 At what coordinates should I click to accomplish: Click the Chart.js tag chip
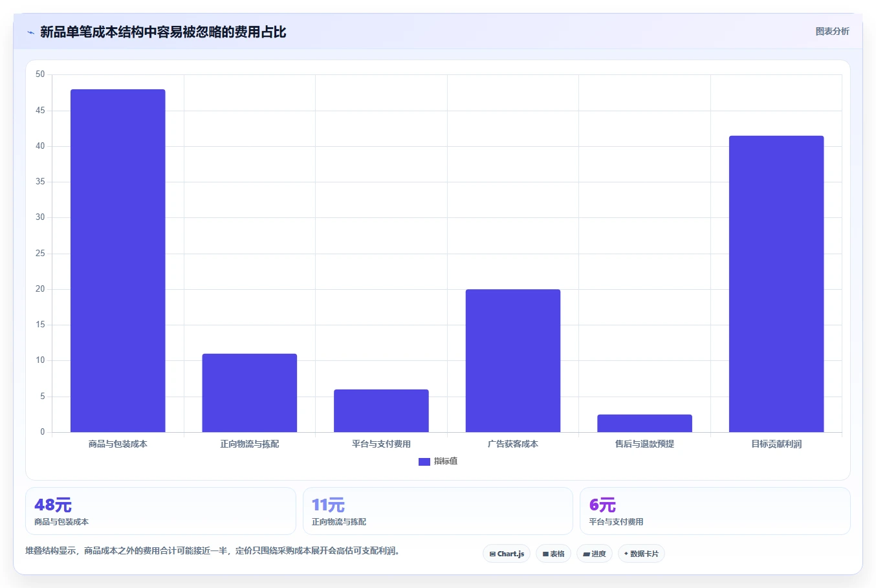coord(507,554)
